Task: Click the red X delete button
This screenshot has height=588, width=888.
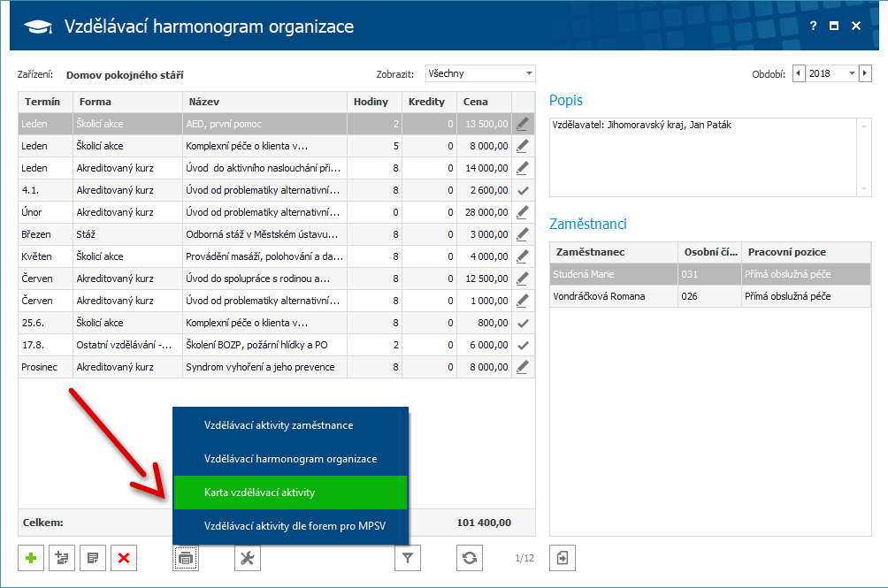Action: coord(124,558)
